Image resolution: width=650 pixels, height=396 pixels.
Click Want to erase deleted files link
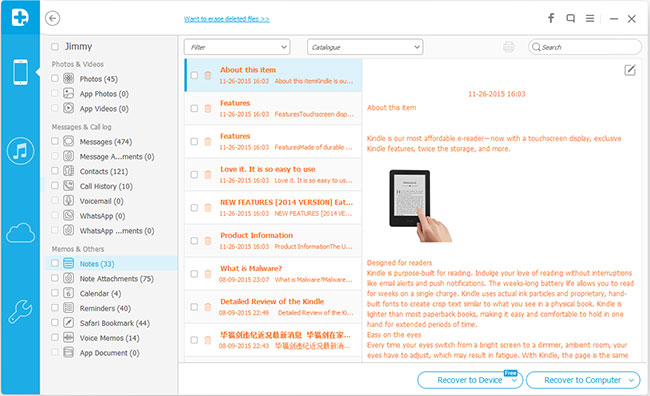coord(227,19)
